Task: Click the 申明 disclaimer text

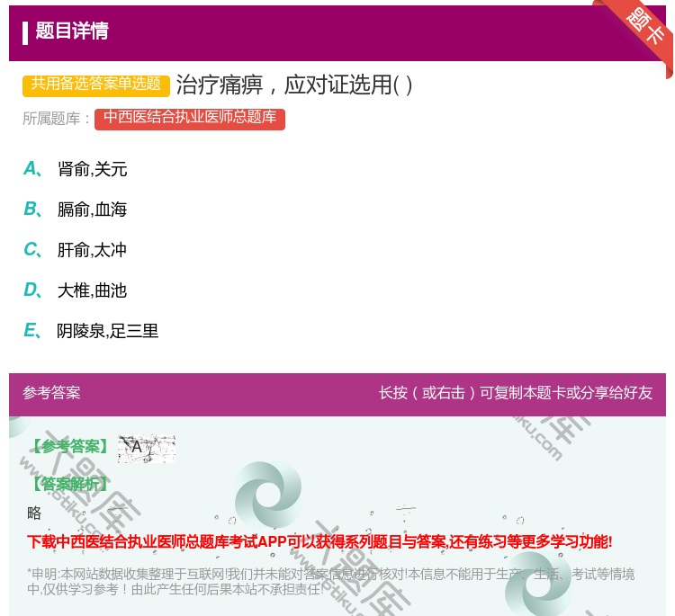Action: (x=330, y=581)
